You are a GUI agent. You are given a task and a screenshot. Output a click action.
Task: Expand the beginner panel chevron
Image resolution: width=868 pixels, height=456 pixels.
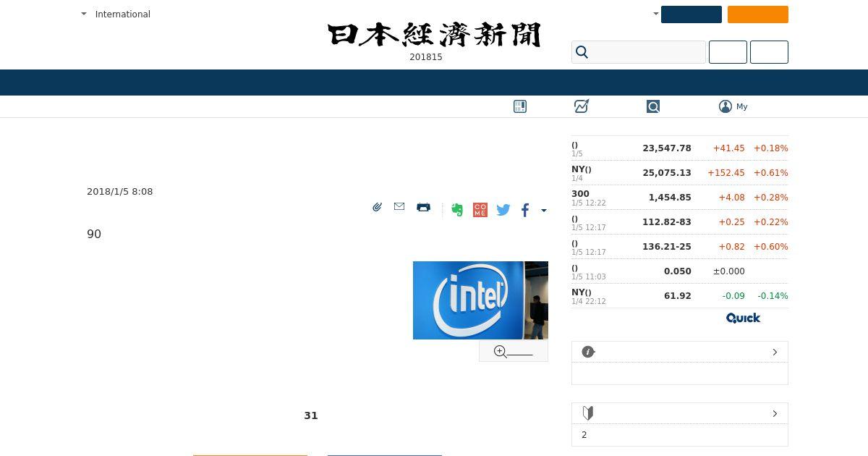[x=775, y=413]
